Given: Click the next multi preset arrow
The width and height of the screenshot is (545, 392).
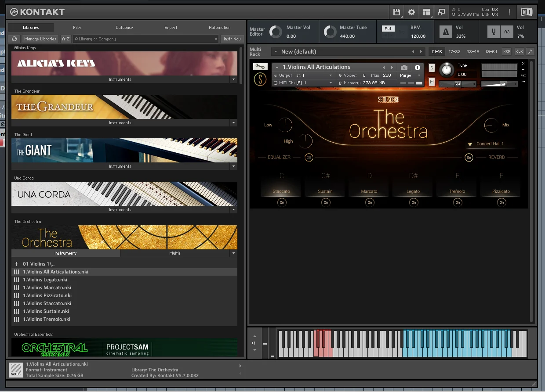Looking at the screenshot, I should click(x=421, y=52).
